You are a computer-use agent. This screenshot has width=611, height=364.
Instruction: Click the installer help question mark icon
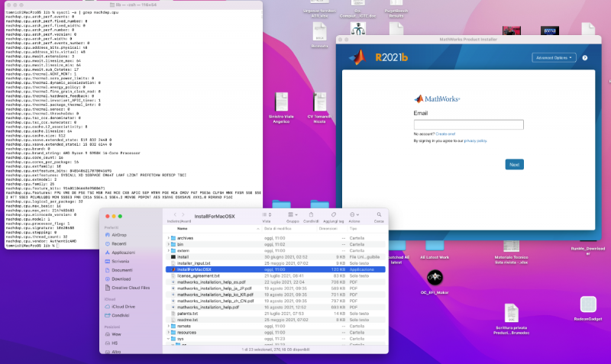585,57
